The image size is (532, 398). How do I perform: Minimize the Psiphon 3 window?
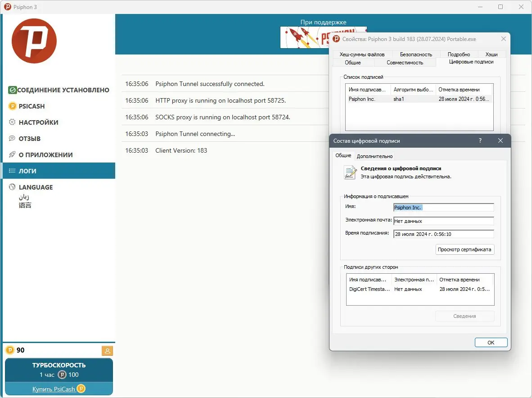click(480, 7)
